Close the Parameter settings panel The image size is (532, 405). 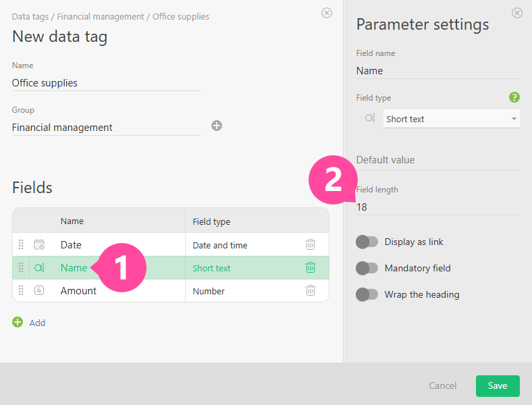(517, 13)
